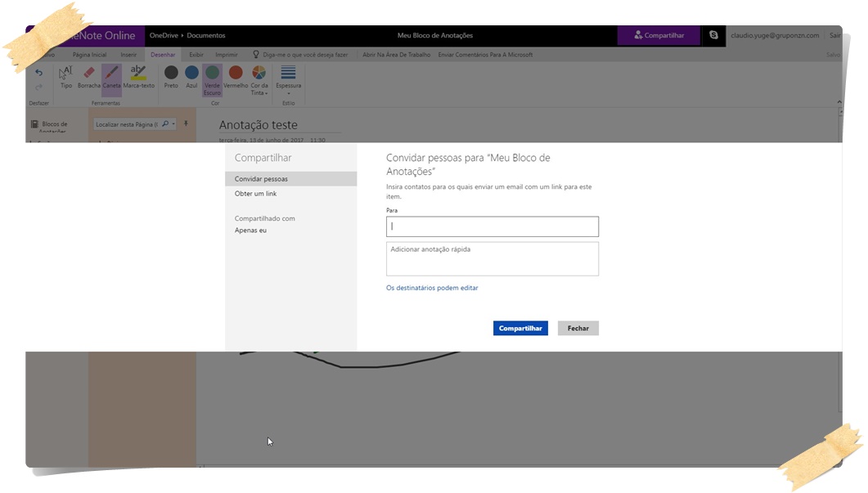Select the Marca-texto highlighter tool
This screenshot has width=868, height=493.
[x=138, y=77]
